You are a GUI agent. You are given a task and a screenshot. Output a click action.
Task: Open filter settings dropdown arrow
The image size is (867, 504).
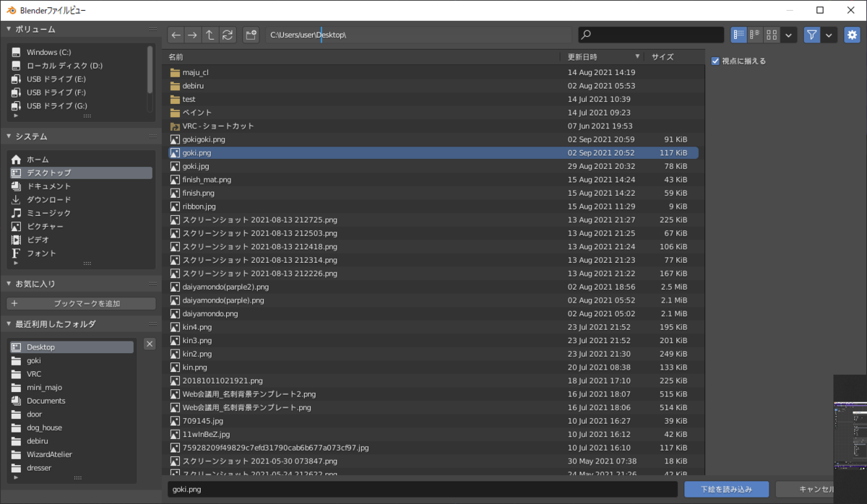click(x=829, y=35)
